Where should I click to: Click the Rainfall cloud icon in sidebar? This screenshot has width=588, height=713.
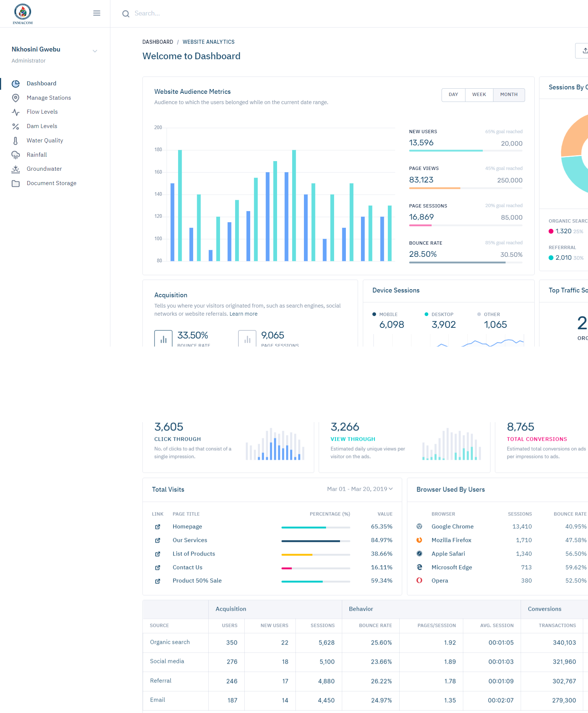pyautogui.click(x=15, y=155)
